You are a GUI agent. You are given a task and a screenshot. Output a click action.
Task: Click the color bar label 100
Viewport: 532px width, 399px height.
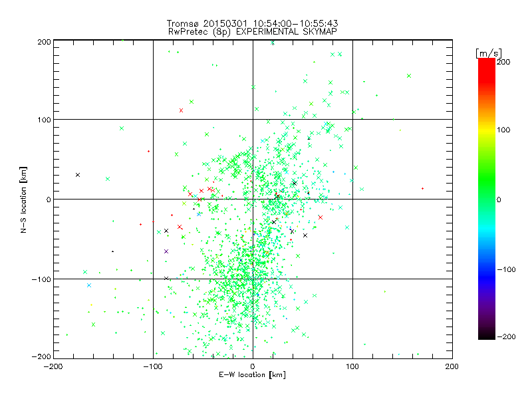tap(503, 130)
